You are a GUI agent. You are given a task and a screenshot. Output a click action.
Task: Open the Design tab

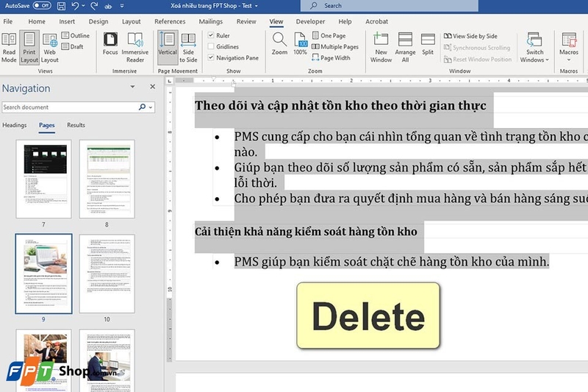(x=98, y=21)
